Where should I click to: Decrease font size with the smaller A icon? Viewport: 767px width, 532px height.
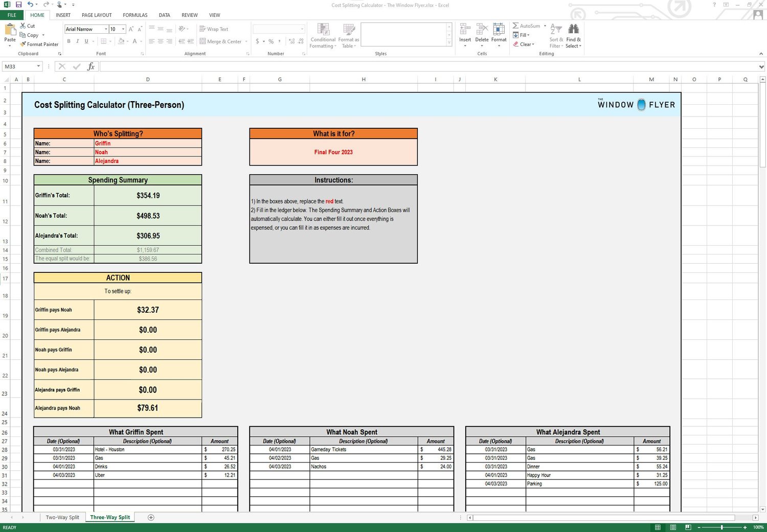coord(140,29)
